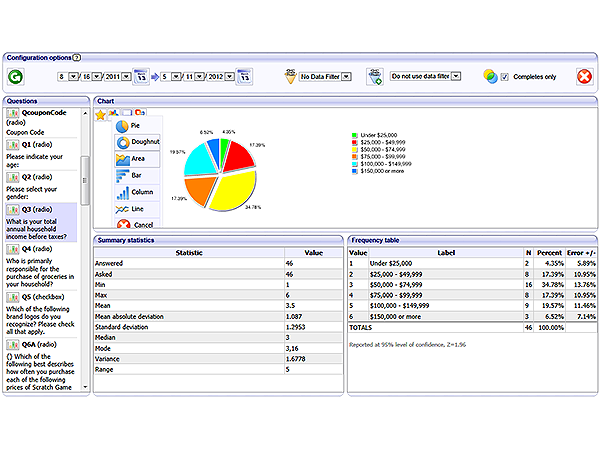Click the star icon in Chart toolbar
600x450 pixels.
pyautogui.click(x=101, y=114)
